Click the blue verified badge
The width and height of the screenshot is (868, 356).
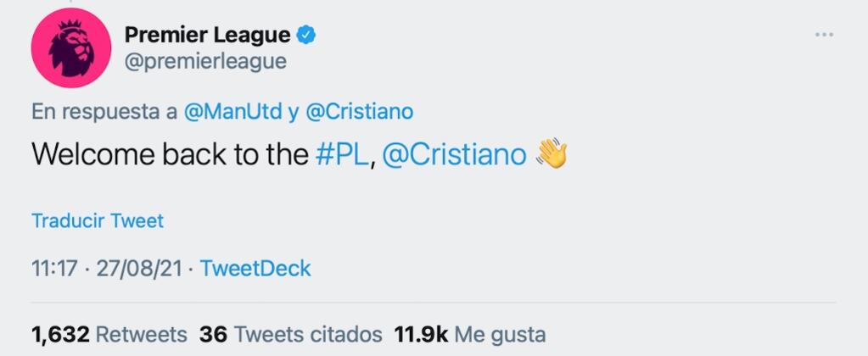coord(306,36)
